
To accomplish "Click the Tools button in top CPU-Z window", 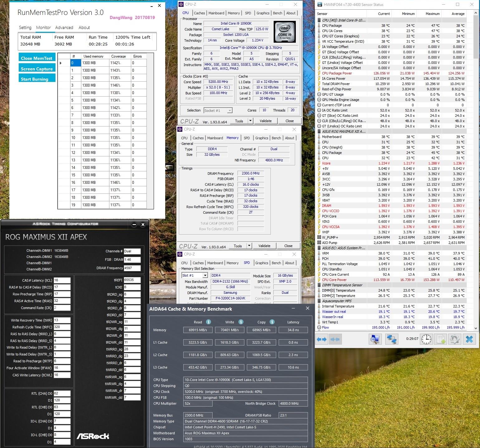I will [239, 121].
